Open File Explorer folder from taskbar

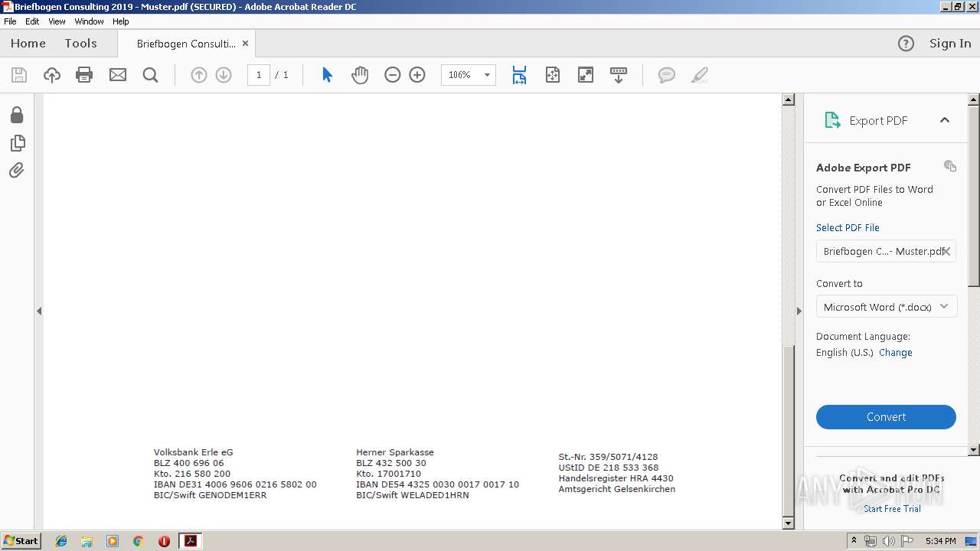(87, 541)
